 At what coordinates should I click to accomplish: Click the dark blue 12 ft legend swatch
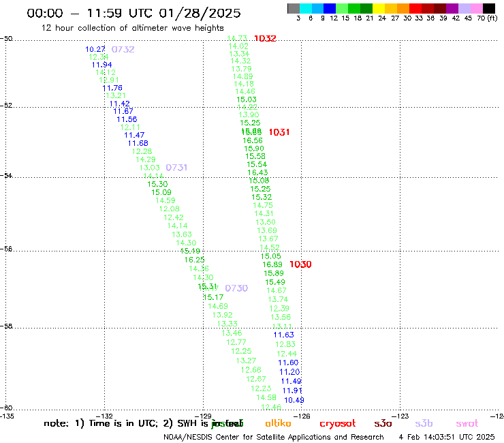330,8
